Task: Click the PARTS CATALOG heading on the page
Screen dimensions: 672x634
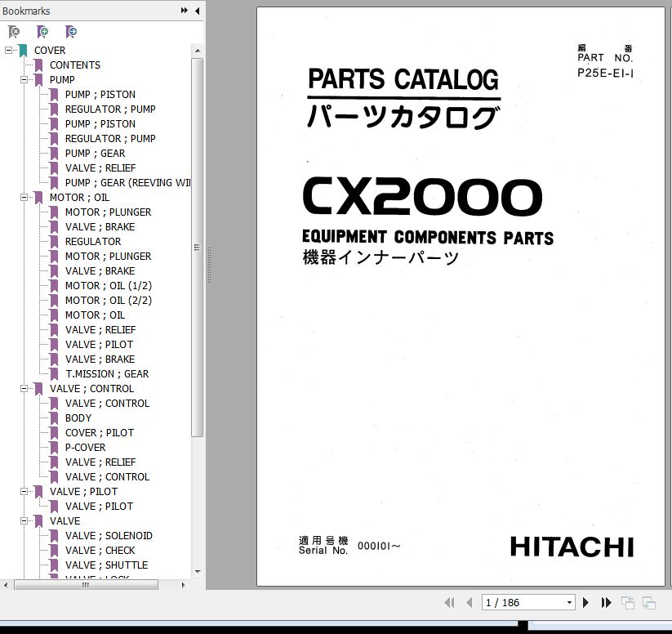Action: (403, 79)
